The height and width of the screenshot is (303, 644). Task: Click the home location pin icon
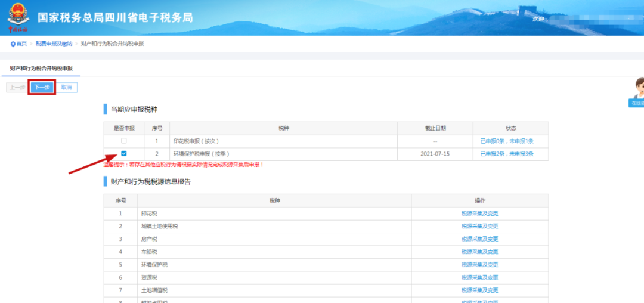pyautogui.click(x=13, y=44)
